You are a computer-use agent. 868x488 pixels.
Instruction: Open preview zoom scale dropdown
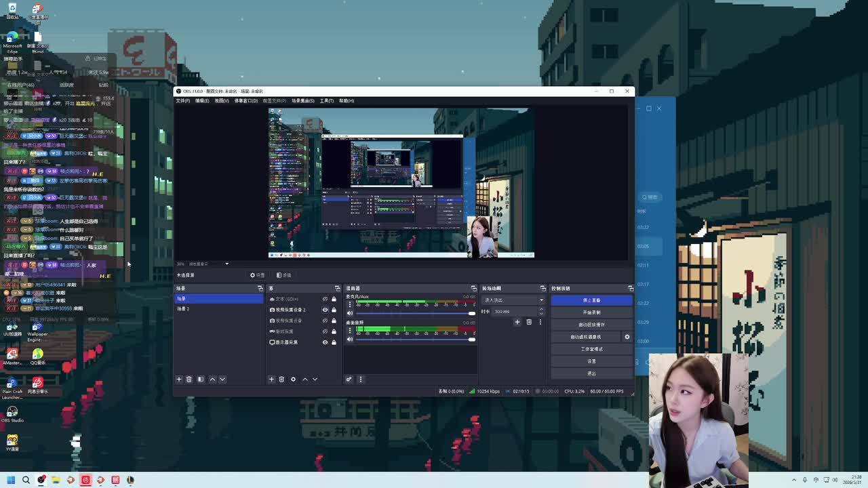coord(208,264)
